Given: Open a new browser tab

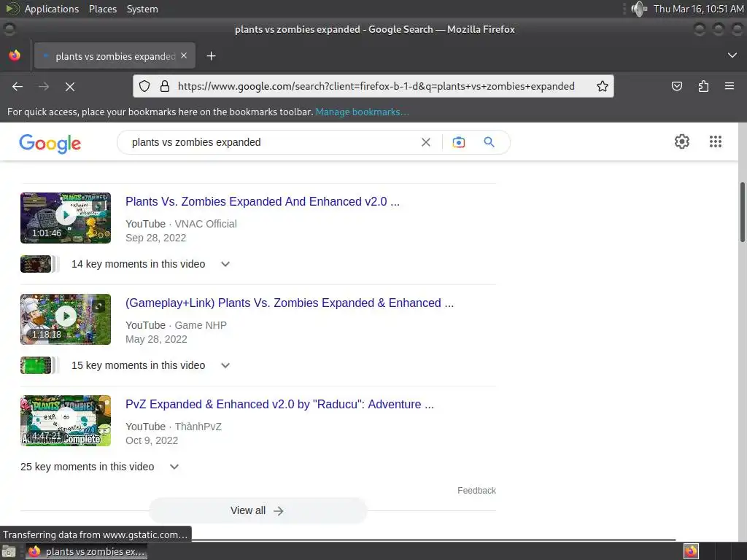Looking at the screenshot, I should (211, 56).
